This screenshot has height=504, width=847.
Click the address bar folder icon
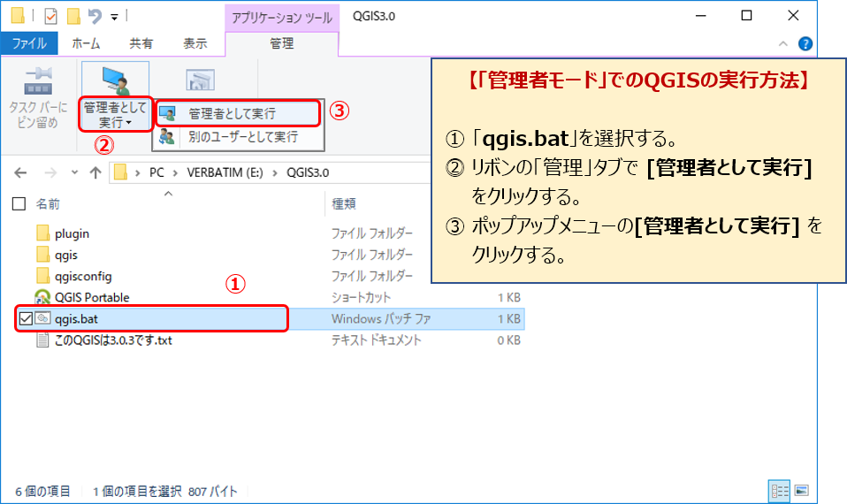pos(120,172)
